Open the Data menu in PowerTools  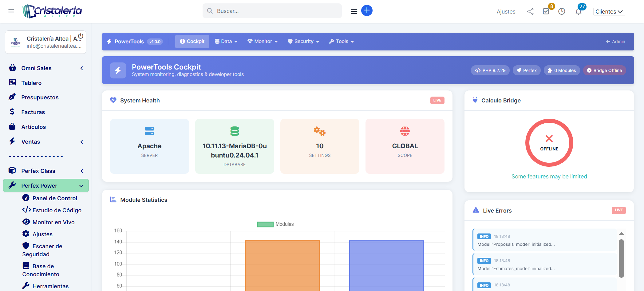click(226, 41)
